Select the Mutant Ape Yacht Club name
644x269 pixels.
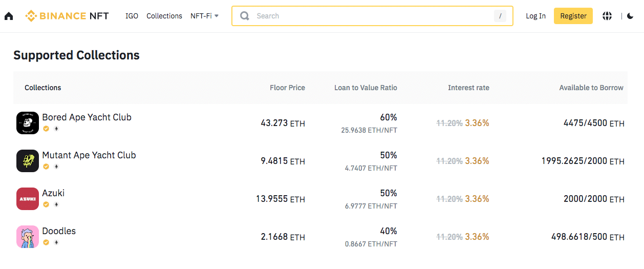coord(89,155)
